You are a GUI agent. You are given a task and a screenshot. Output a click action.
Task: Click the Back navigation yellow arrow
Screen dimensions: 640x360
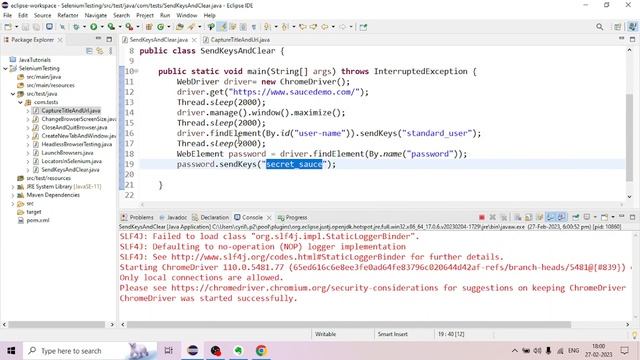324,27
